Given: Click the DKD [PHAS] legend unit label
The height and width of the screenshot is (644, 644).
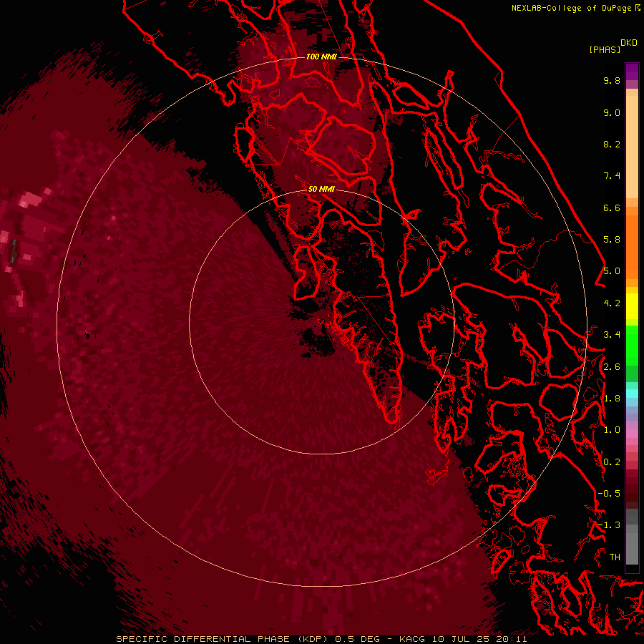Looking at the screenshot, I should (x=613, y=47).
